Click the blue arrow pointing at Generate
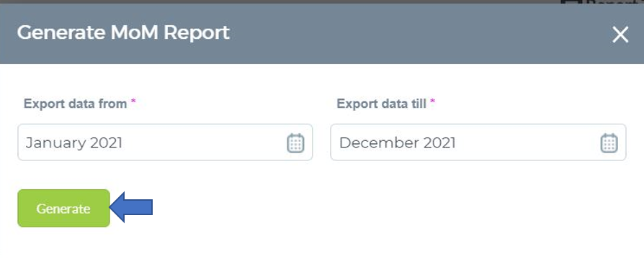Image resolution: width=644 pixels, height=259 pixels. [x=131, y=207]
